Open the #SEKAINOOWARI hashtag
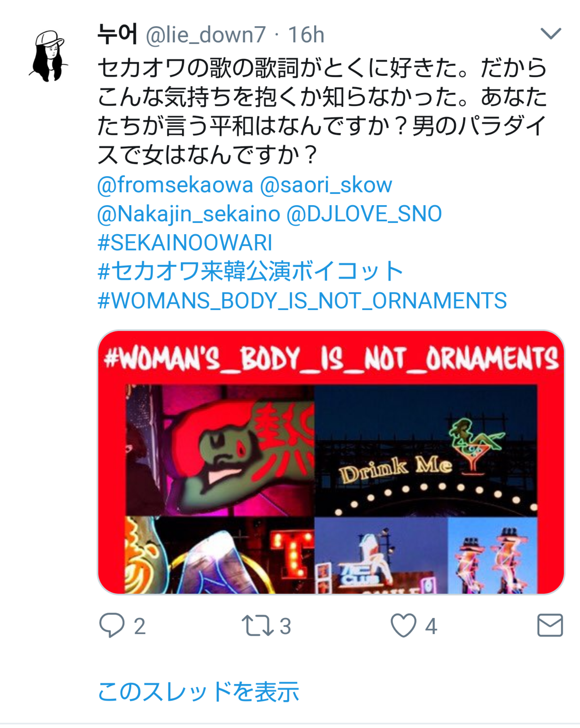Image resolution: width=580 pixels, height=728 pixels. (185, 243)
